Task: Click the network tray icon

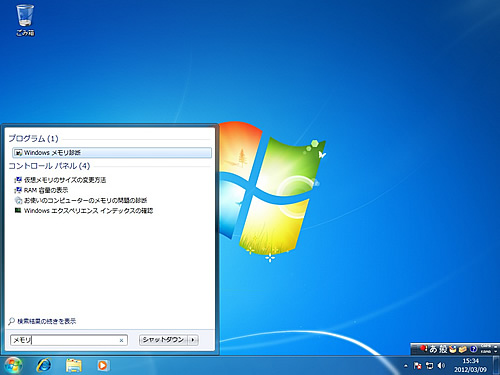Action: 430,366
